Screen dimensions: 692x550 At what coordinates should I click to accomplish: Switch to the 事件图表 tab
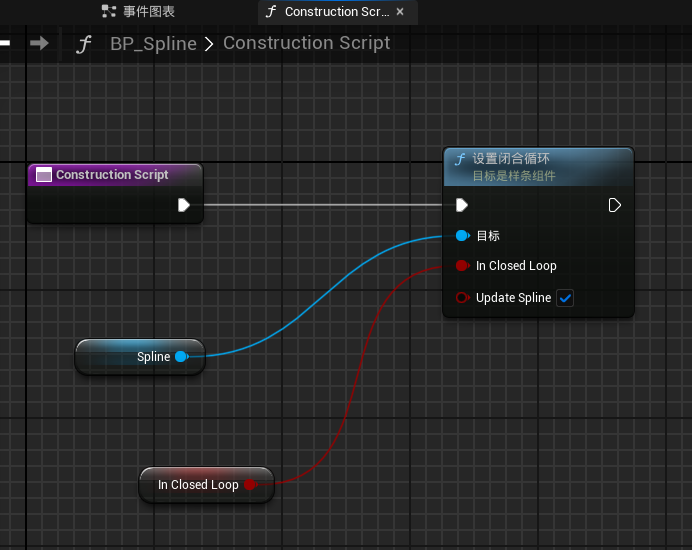click(139, 11)
